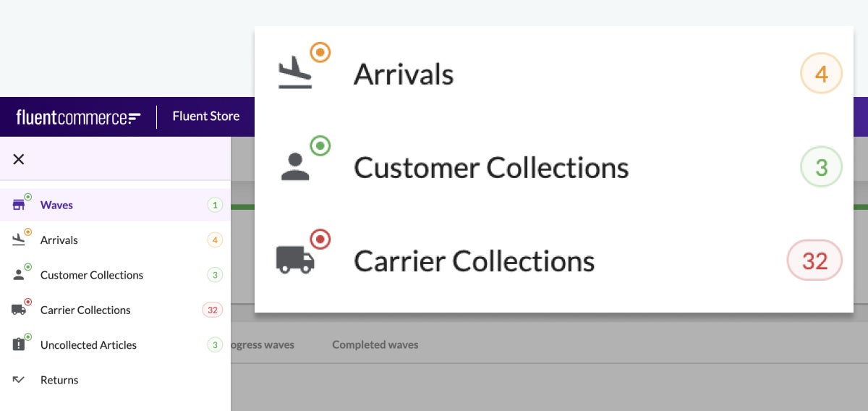Click the Customer Collections person icon in sidebar

click(19, 275)
